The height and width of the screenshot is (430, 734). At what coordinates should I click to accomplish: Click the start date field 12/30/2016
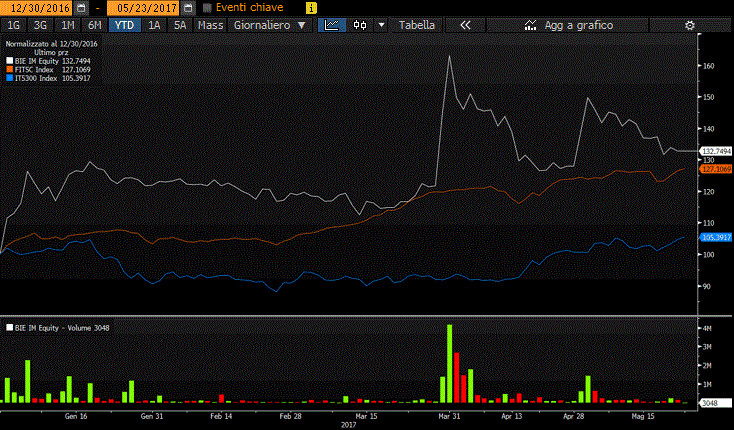click(x=34, y=8)
